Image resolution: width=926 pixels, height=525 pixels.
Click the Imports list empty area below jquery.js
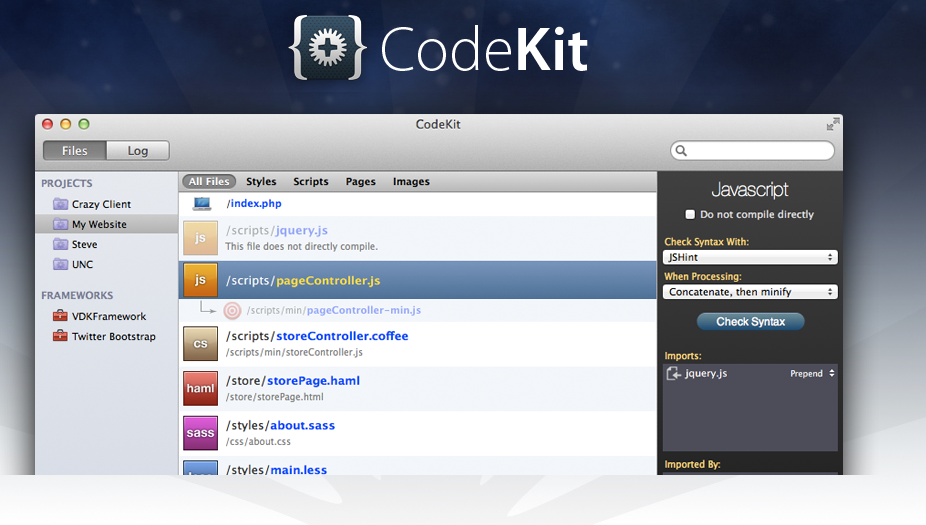(750, 416)
